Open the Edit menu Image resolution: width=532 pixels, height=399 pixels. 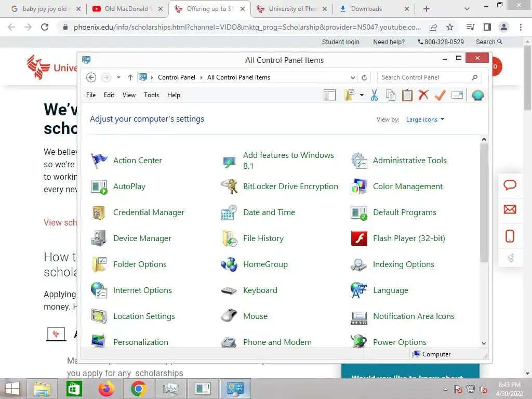[109, 95]
